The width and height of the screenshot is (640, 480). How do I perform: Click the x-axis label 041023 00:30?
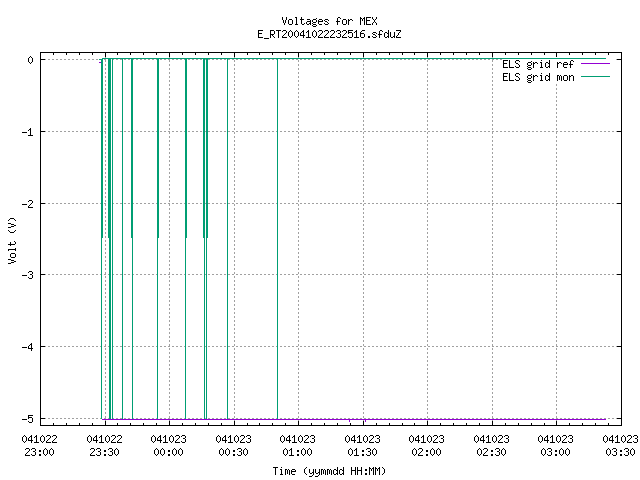pyautogui.click(x=233, y=446)
